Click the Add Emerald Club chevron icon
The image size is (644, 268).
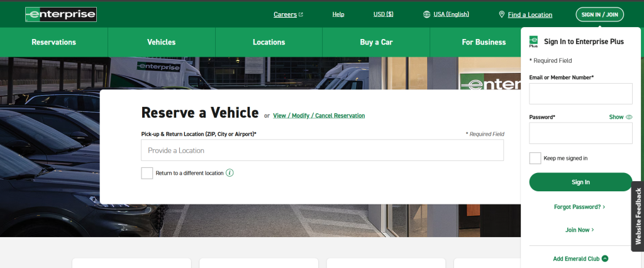605,259
